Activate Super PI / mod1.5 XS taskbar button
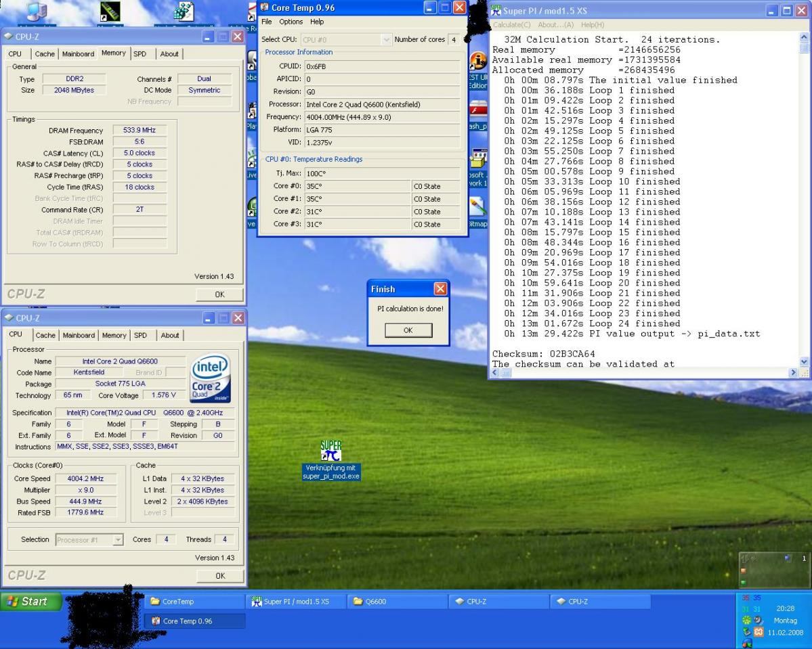Image resolution: width=812 pixels, height=649 pixels. tap(296, 602)
